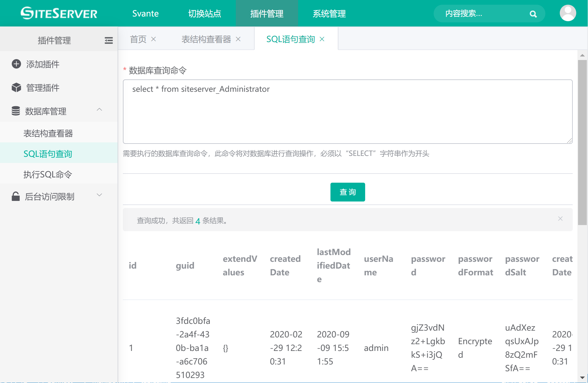Close the 表结构查看器 tab
This screenshot has width=588, height=383.
coord(238,39)
